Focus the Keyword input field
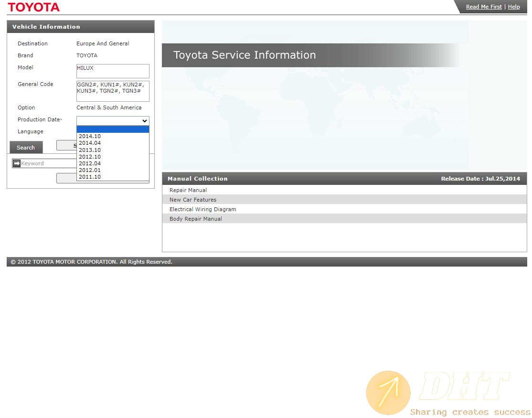 tap(49, 163)
